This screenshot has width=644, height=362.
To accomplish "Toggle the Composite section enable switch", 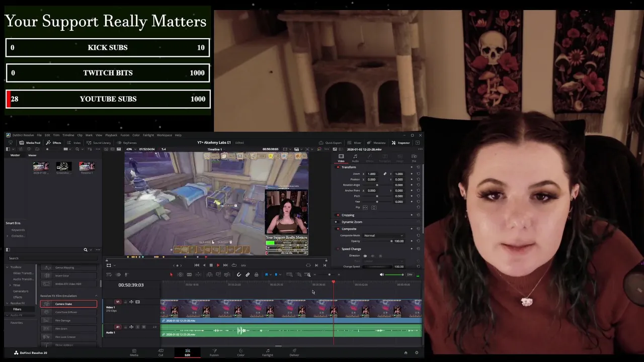I will coord(338,229).
